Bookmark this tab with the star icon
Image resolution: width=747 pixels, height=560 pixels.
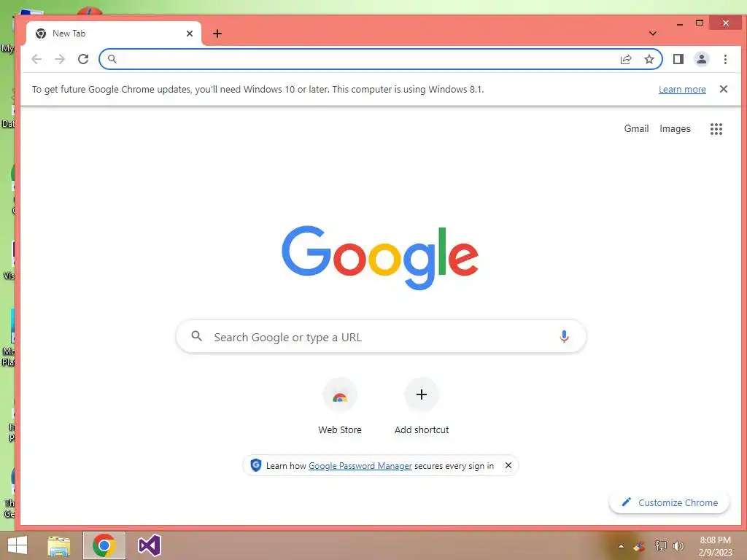pyautogui.click(x=649, y=59)
